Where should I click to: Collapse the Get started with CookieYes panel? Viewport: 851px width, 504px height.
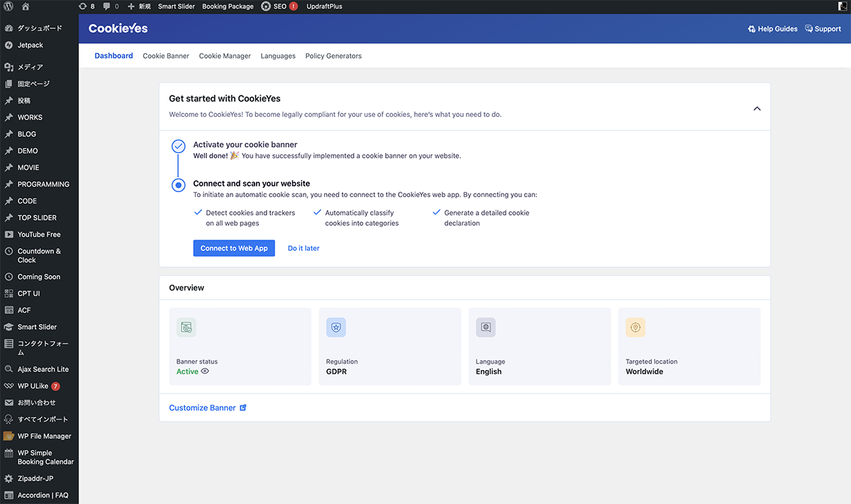click(757, 108)
